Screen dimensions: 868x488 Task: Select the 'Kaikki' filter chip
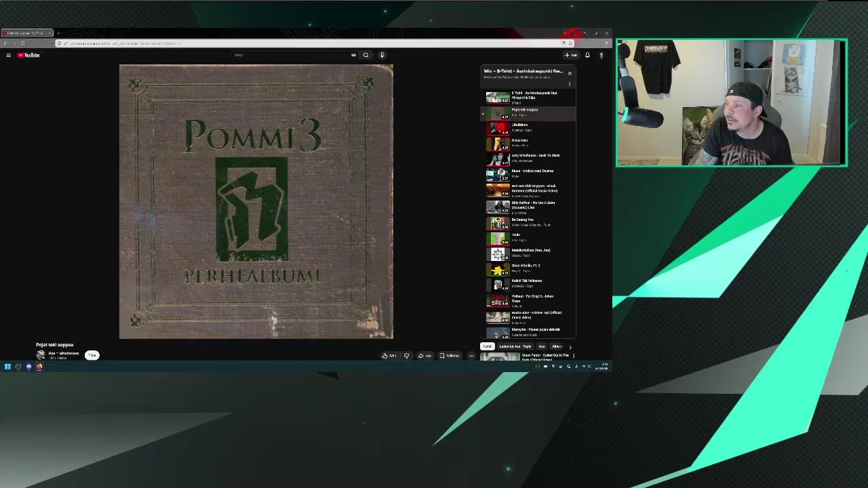tap(487, 346)
